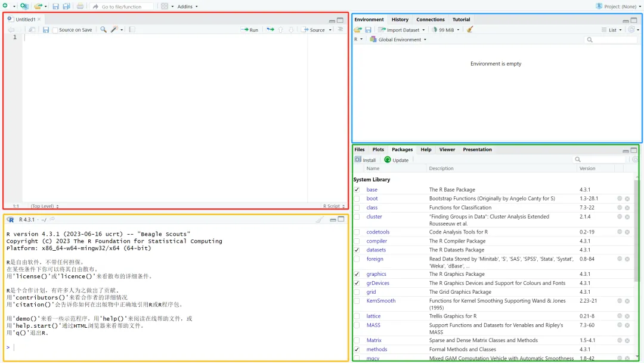Click the workspace panes grid icon
The height and width of the screenshot is (363, 644).
pyautogui.click(x=165, y=6)
